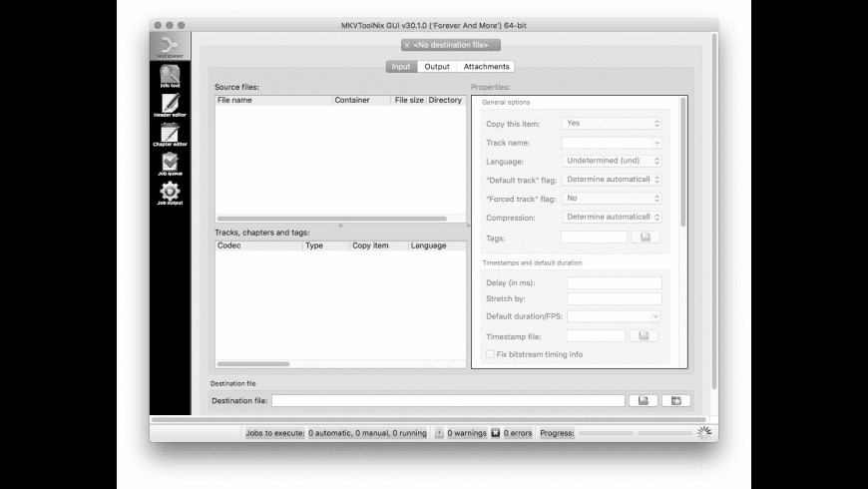Open the Job output view

(x=170, y=194)
